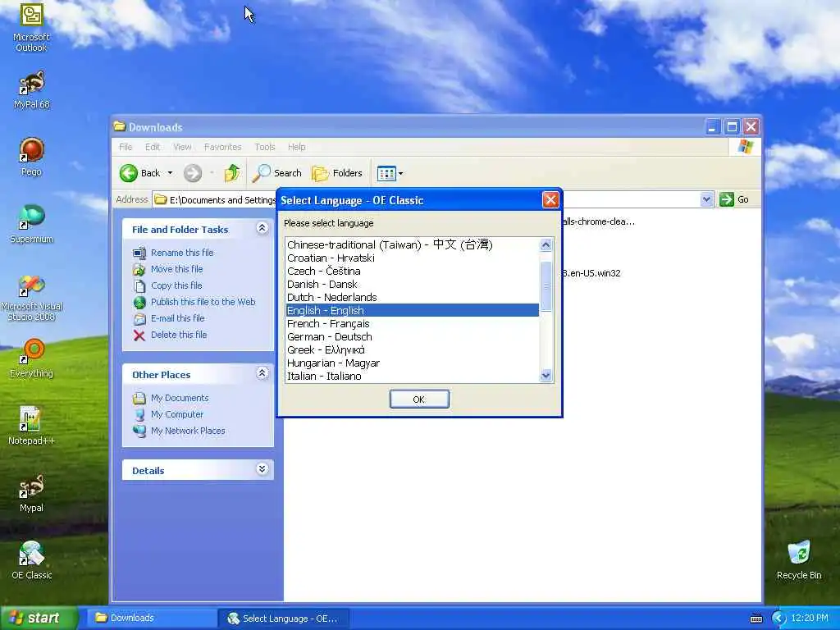The image size is (840, 630).
Task: Click Publish this file to the Web
Action: (x=203, y=302)
